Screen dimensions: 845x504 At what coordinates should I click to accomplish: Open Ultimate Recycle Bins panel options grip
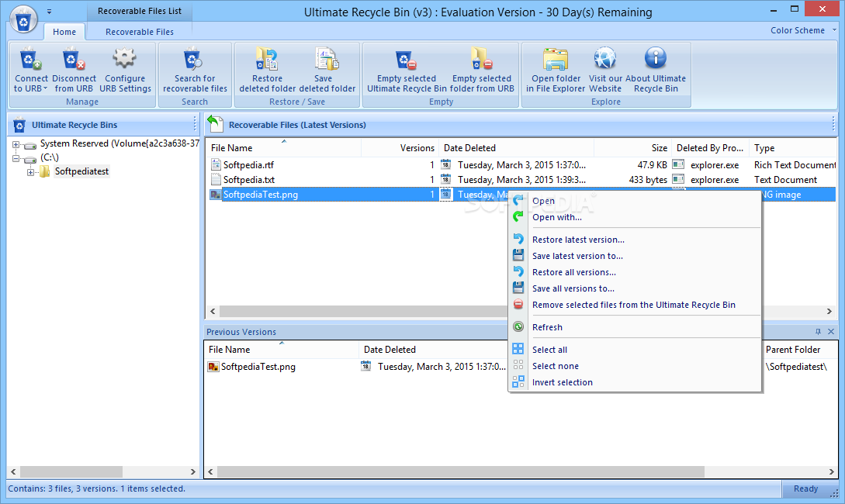pos(195,125)
